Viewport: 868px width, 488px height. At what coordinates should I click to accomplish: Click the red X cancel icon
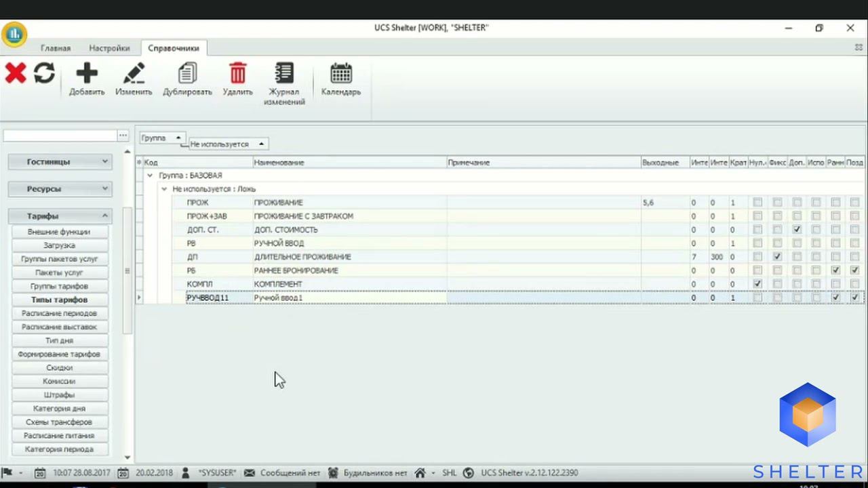[x=15, y=73]
